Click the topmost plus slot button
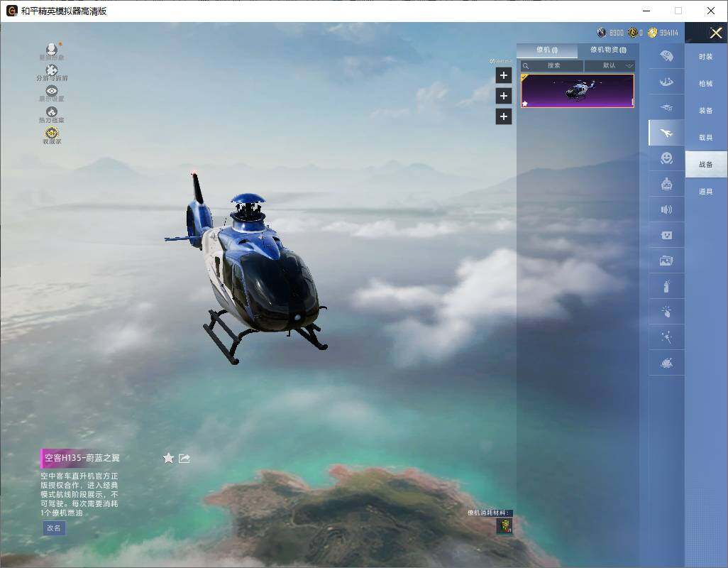 503,75
